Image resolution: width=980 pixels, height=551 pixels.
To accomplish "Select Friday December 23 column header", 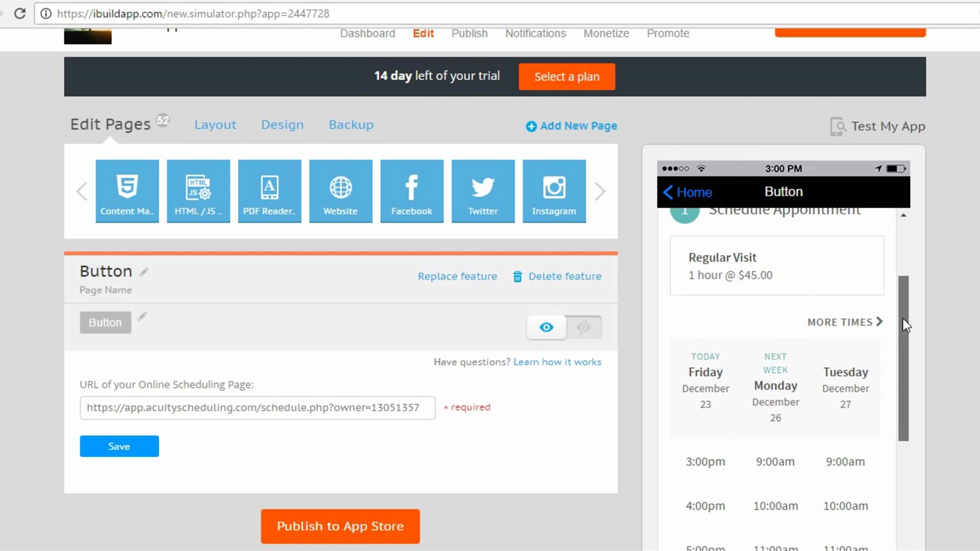I will pos(705,380).
